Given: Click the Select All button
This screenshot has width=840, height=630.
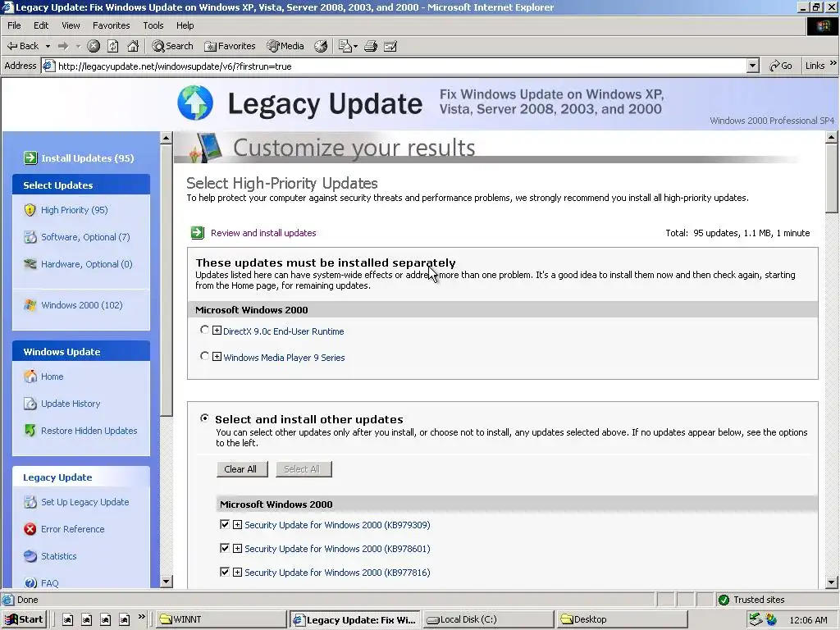Looking at the screenshot, I should click(x=304, y=468).
